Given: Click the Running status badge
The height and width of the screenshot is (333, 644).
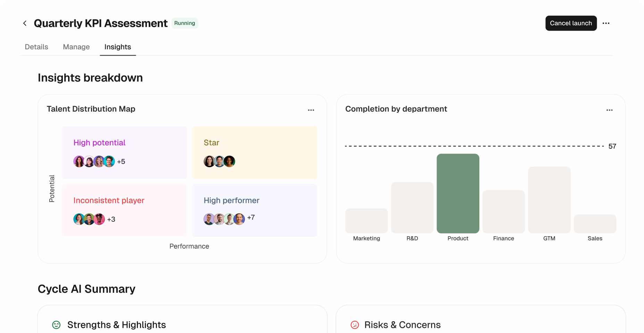Looking at the screenshot, I should click(185, 23).
